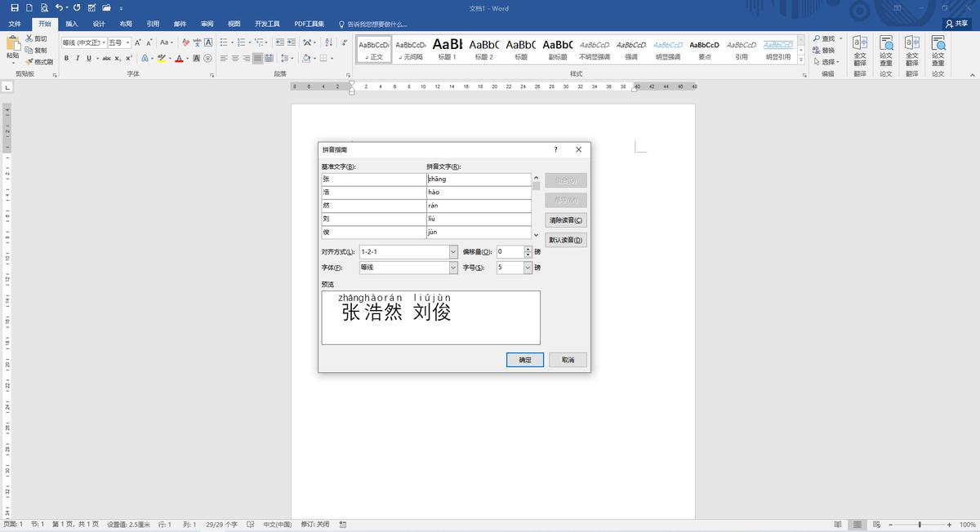Screen dimensions: 980x532
Task: Open the 字体 font dropdown in the dialog
Action: pyautogui.click(x=454, y=267)
